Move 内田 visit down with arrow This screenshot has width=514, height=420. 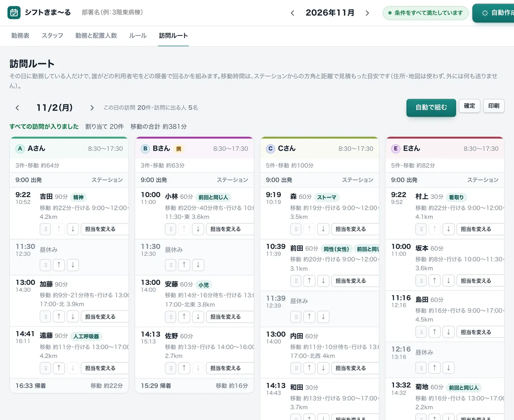point(323,368)
